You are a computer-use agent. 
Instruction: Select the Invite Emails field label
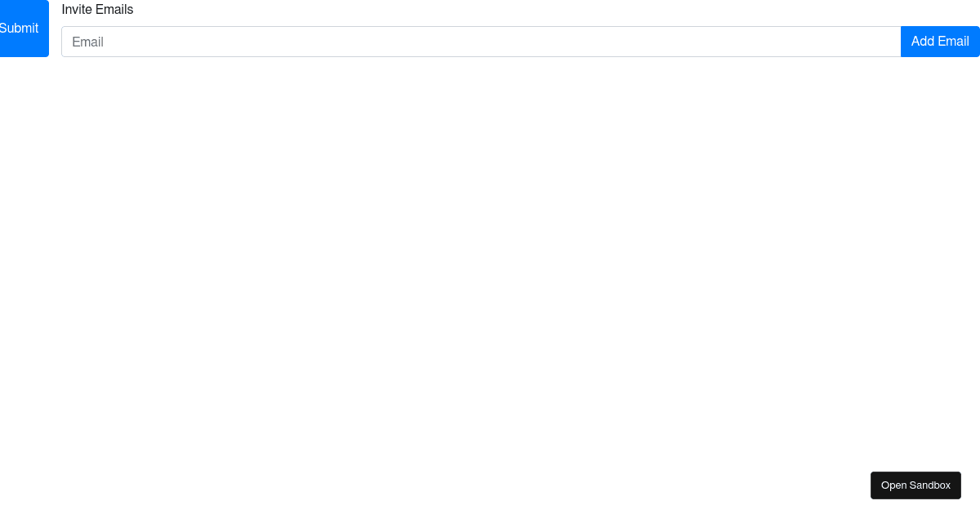97,10
